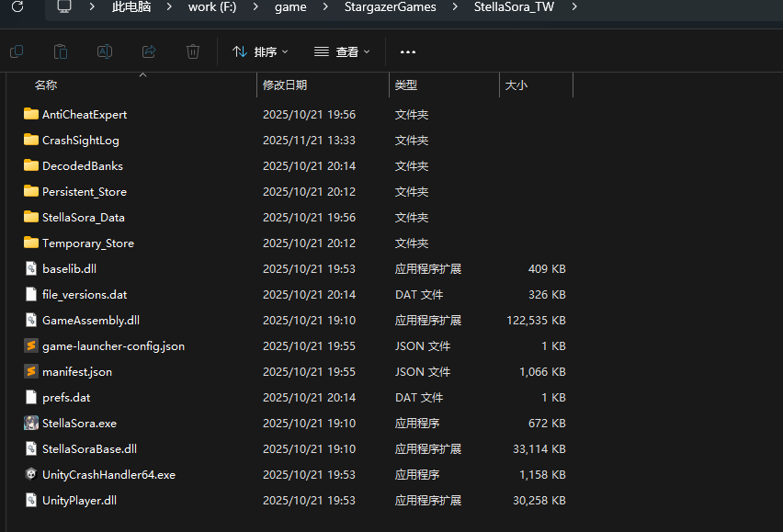The height and width of the screenshot is (532, 783).
Task: Go to 此电脑 in breadcrumb
Action: coord(131,7)
